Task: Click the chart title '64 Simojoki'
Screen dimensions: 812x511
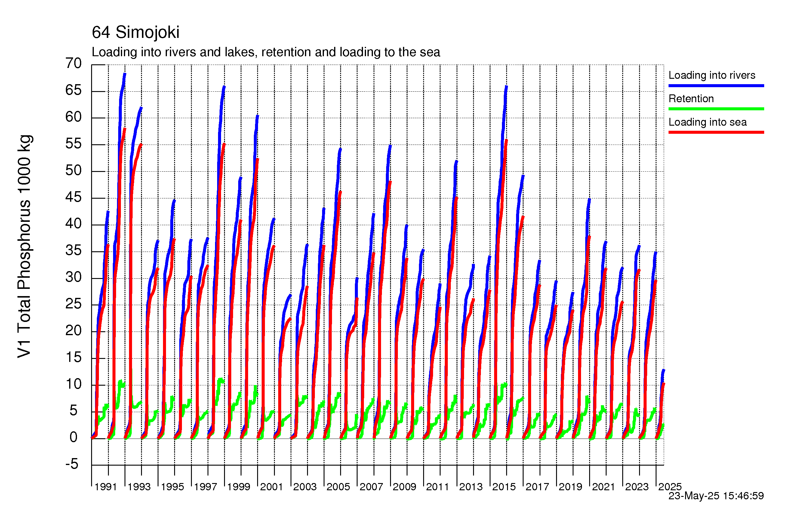Action: click(x=136, y=33)
